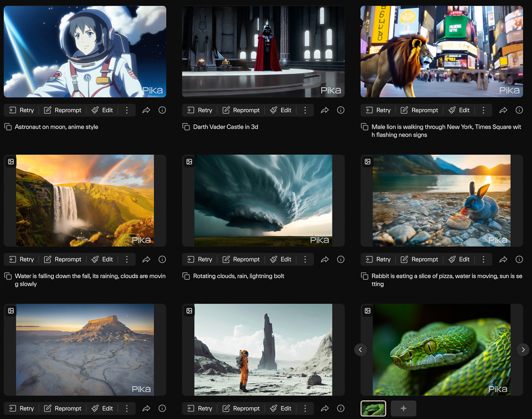
Task: Share the rabbit eating pizza video
Action: pyautogui.click(x=503, y=259)
